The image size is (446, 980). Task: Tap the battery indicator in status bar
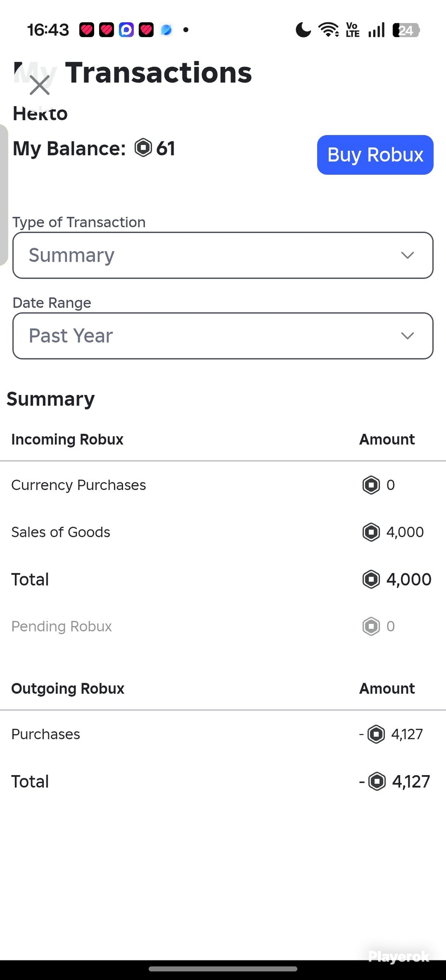(x=406, y=30)
